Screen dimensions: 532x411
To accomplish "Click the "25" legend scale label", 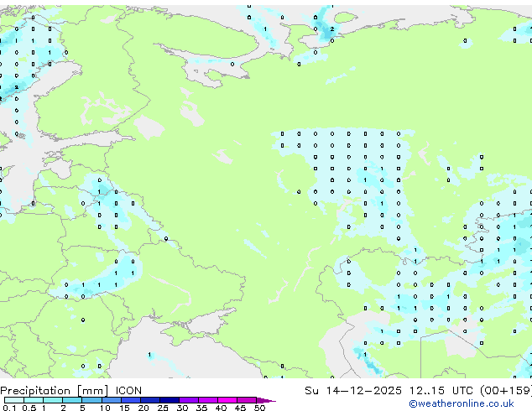I will [x=163, y=408].
